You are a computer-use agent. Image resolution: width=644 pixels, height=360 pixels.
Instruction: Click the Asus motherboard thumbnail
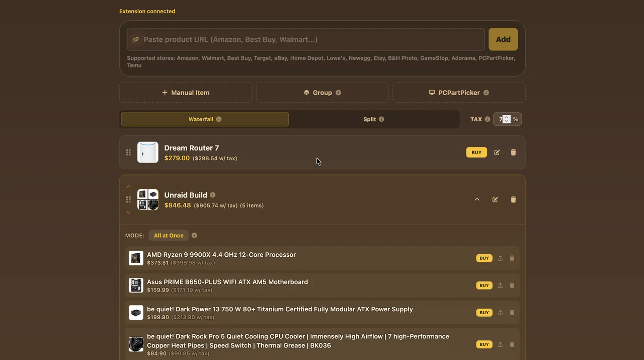coord(136,285)
